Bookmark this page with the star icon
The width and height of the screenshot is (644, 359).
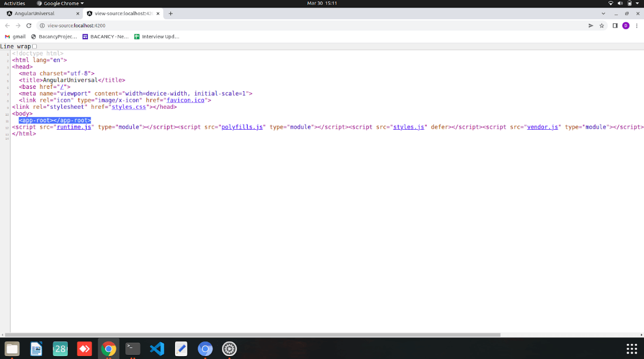pos(602,26)
